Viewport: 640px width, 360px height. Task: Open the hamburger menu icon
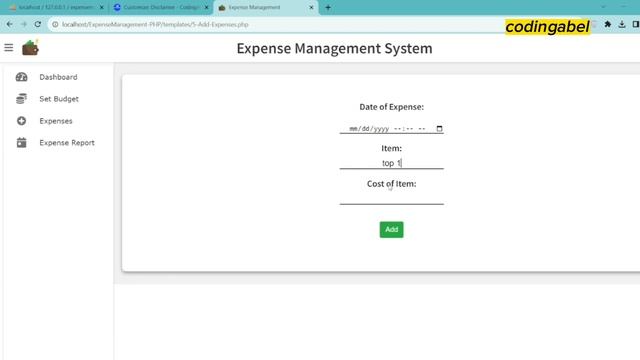pyautogui.click(x=9, y=48)
